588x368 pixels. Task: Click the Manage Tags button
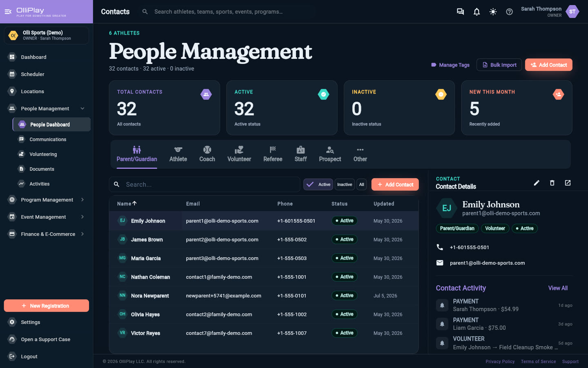pyautogui.click(x=450, y=65)
